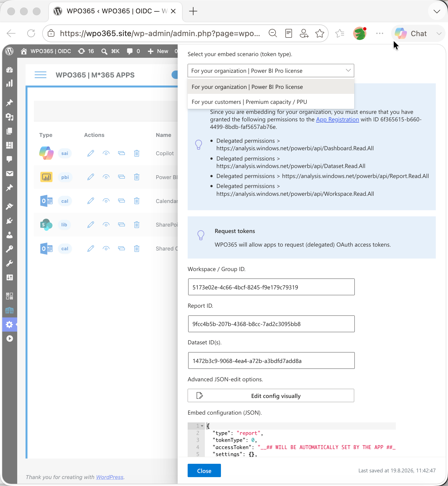Open the dinosaur profile avatar

(360, 34)
